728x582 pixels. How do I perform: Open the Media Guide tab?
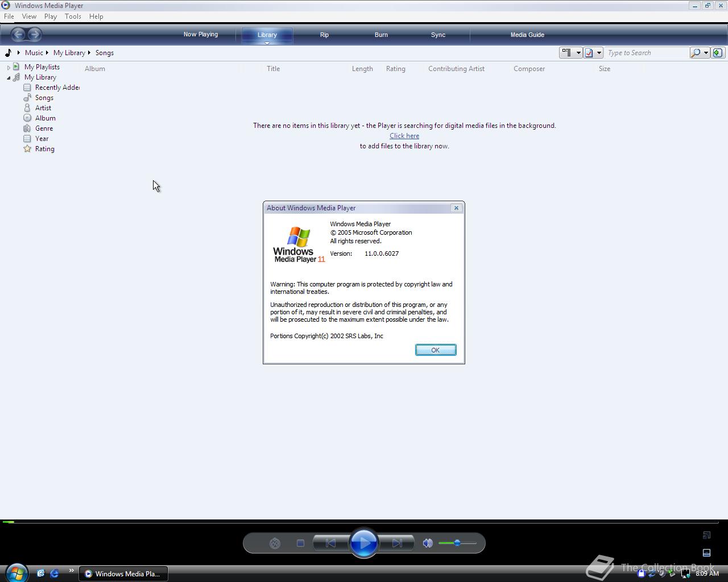[x=527, y=35]
